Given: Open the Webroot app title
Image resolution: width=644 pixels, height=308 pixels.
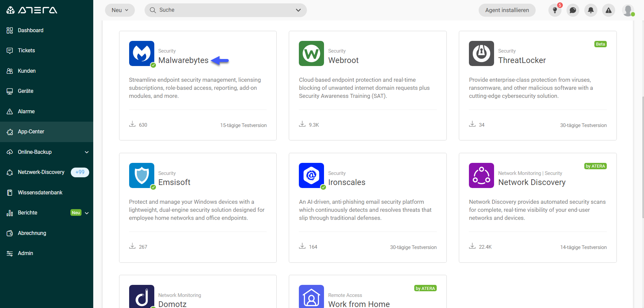Looking at the screenshot, I should pyautogui.click(x=343, y=60).
